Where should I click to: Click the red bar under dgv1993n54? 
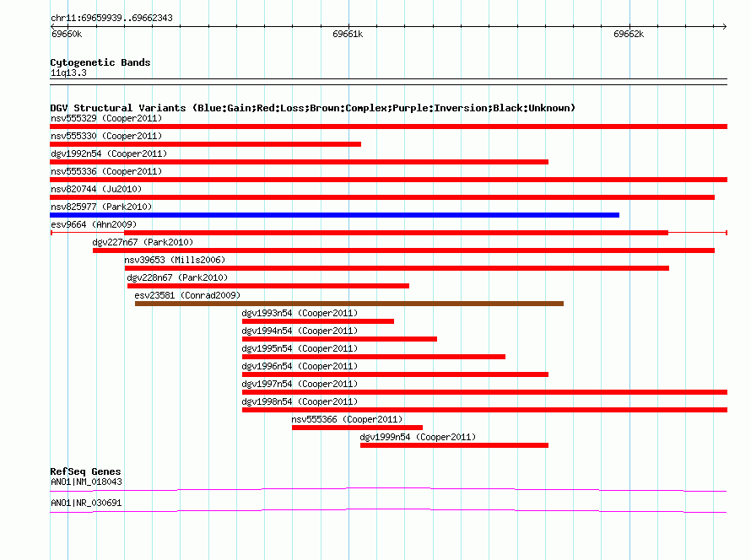(318, 321)
